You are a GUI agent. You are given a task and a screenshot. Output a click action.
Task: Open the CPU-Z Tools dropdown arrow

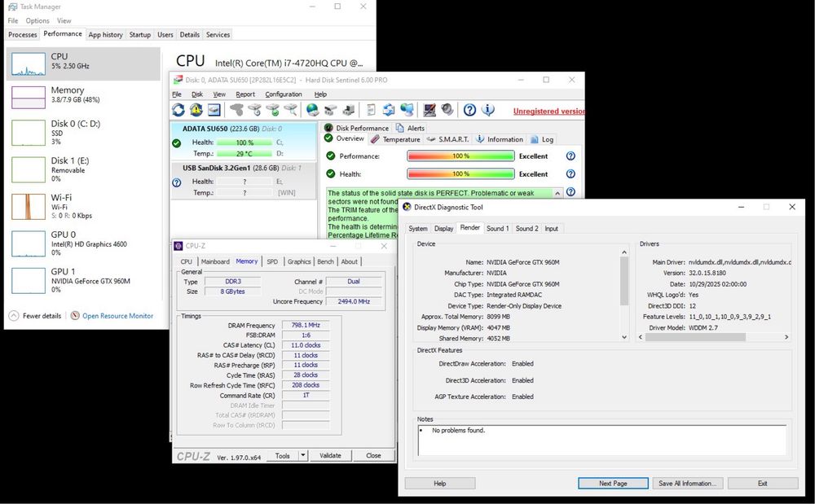tap(303, 455)
